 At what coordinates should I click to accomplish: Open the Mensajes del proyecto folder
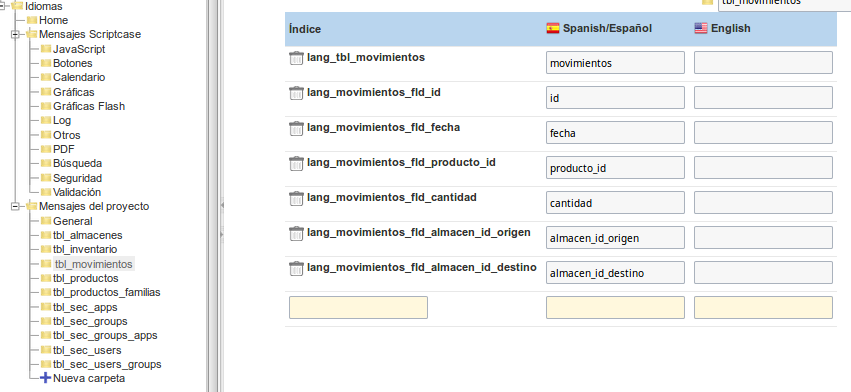pos(94,206)
